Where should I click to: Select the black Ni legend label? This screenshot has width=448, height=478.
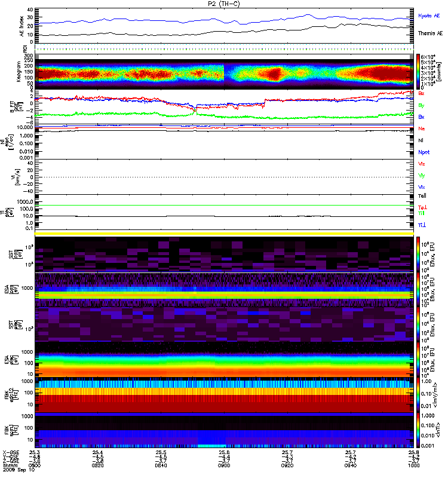click(x=421, y=140)
